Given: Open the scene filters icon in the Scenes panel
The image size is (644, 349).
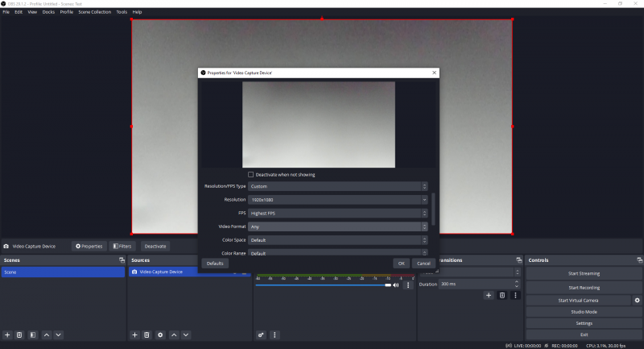Looking at the screenshot, I should (32, 334).
